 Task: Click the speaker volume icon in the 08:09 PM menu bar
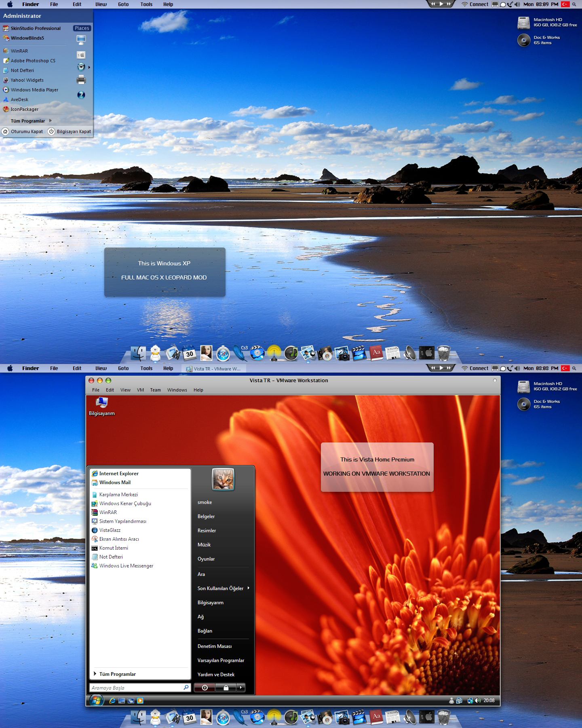coord(518,4)
